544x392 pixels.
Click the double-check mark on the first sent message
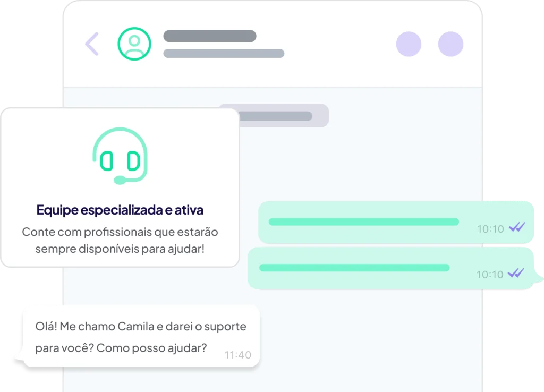(x=516, y=228)
